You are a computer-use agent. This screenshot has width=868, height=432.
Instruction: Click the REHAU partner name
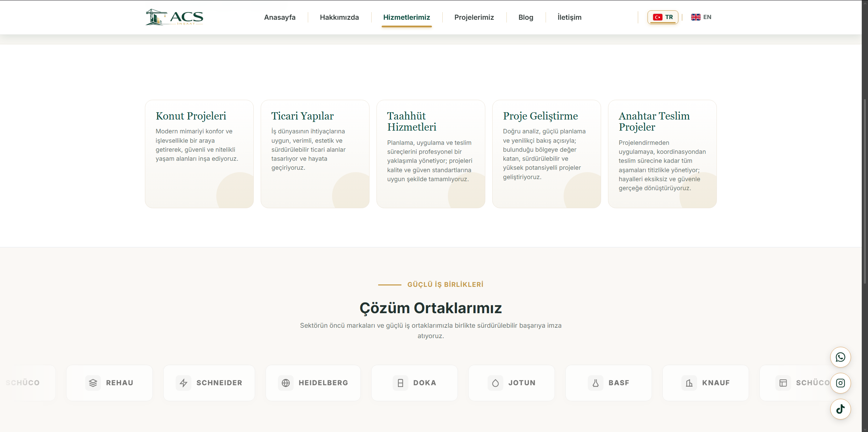(x=120, y=383)
